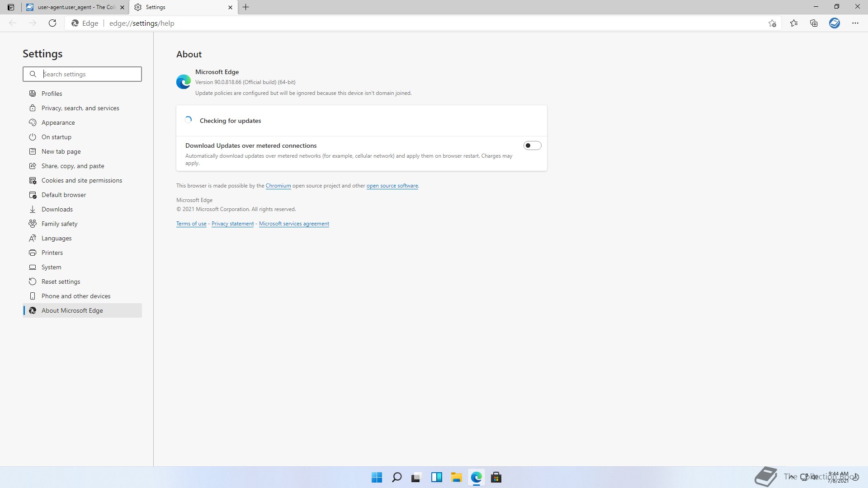Select Appearance in settings sidebar
868x488 pixels.
[58, 122]
